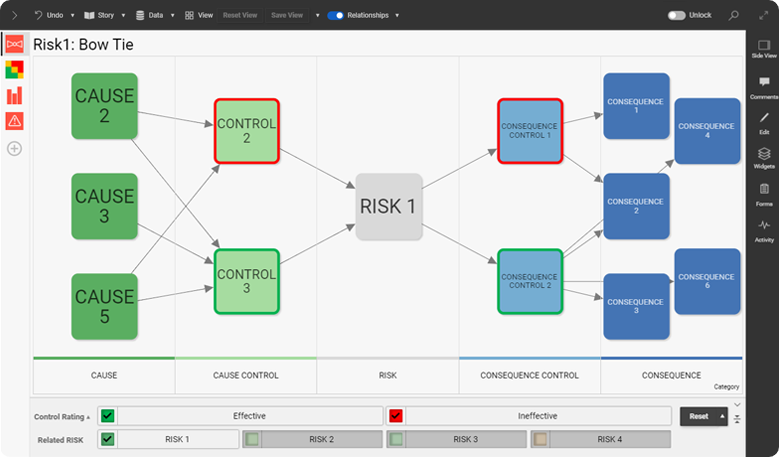Click the search magnifier icon
Viewport: 779px width, 457px height.
(734, 15)
